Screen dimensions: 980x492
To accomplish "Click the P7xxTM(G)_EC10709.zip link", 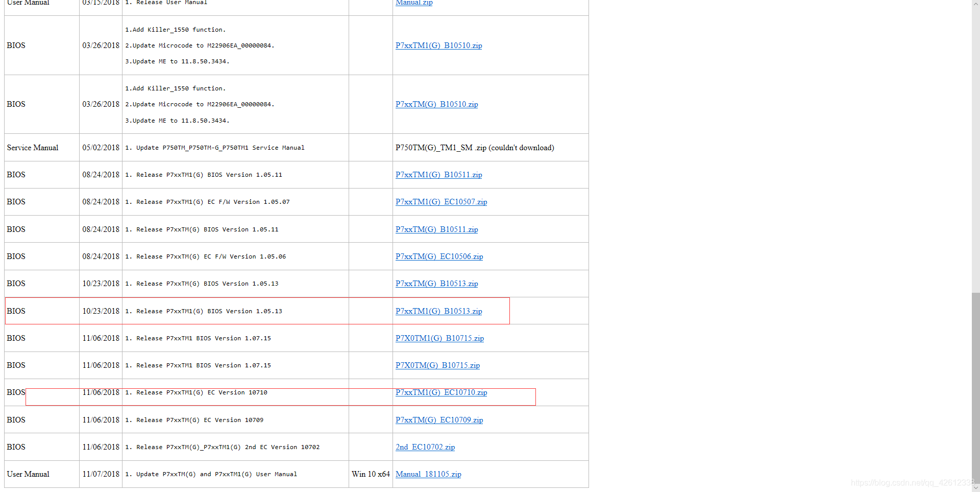I will coord(439,420).
